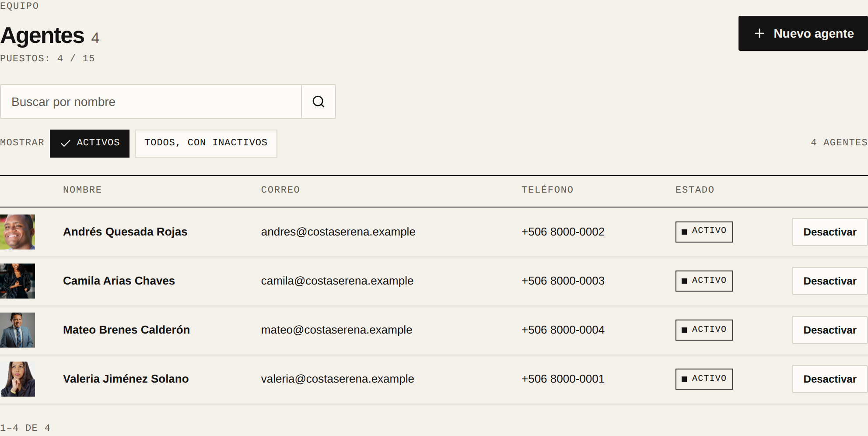Image resolution: width=868 pixels, height=436 pixels.
Task: Click phone number +506 8000-0002
Action: point(563,232)
